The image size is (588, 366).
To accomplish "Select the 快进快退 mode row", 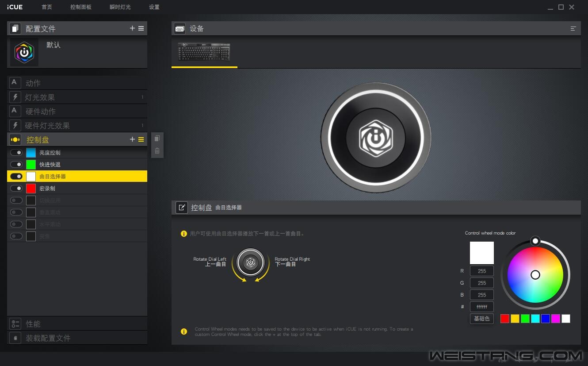I will [77, 164].
